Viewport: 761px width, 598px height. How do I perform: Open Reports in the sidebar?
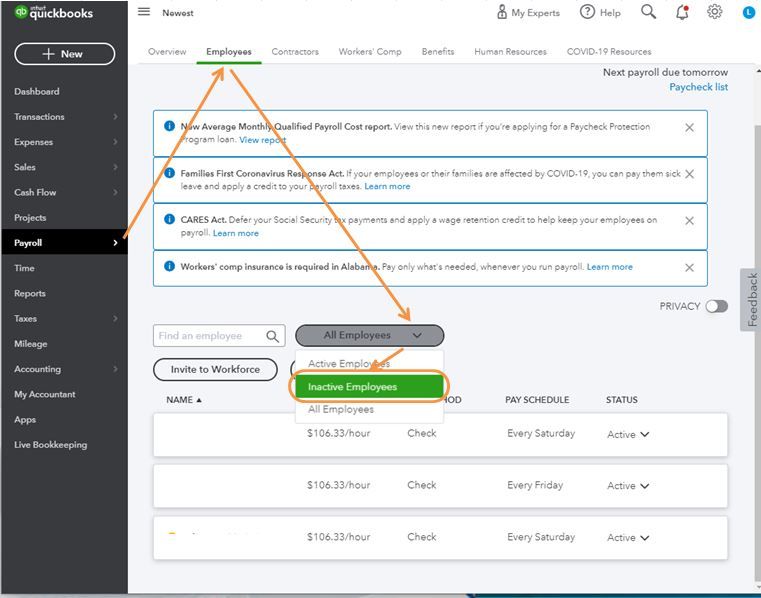30,293
